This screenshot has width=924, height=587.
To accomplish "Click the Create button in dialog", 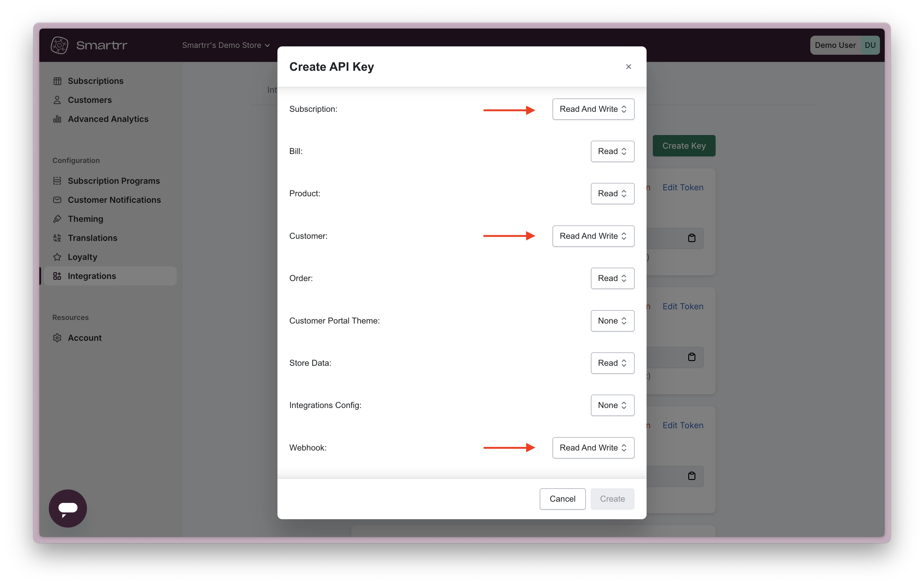I will pos(612,499).
